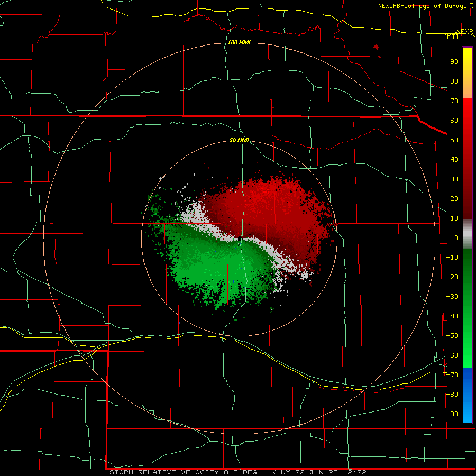Click the -20 scale label

(452, 277)
